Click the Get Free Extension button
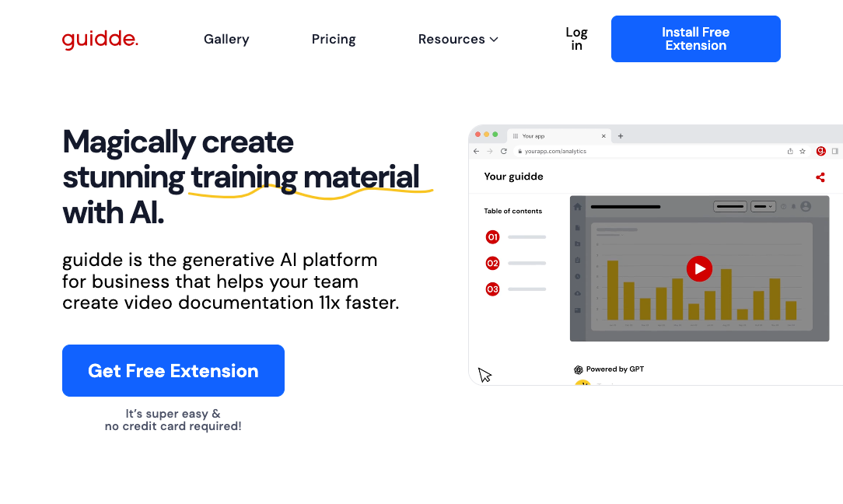The height and width of the screenshot is (504, 843). tap(173, 371)
